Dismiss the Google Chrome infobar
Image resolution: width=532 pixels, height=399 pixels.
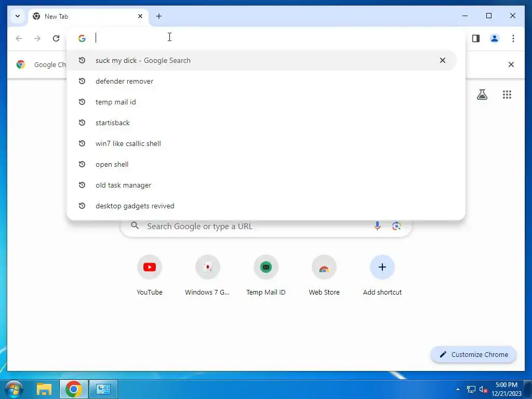[x=511, y=64]
